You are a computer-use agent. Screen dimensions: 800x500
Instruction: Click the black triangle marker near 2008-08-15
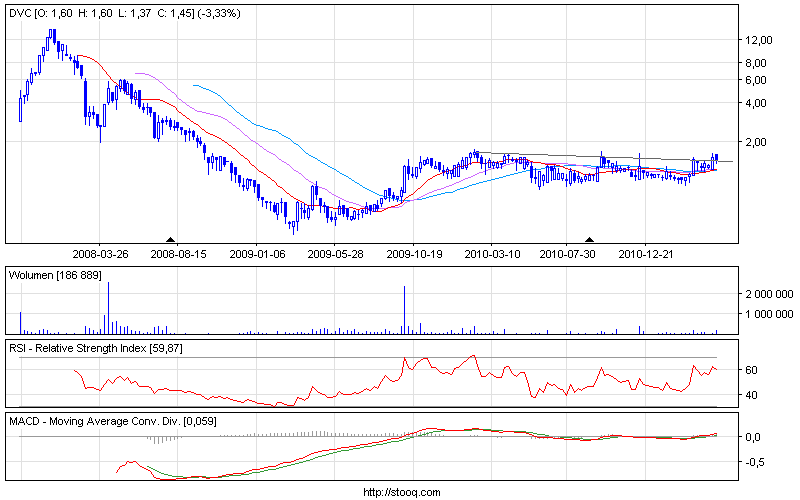[170, 240]
